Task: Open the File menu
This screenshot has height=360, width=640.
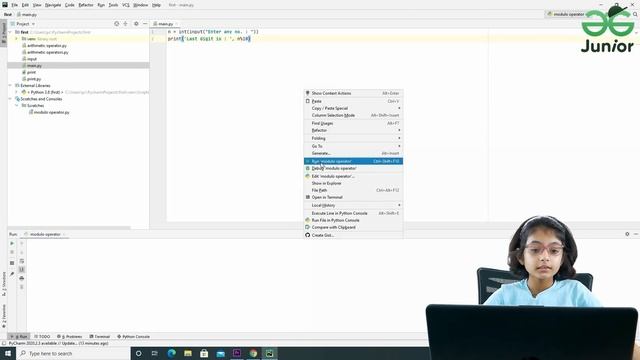Action: [15, 5]
